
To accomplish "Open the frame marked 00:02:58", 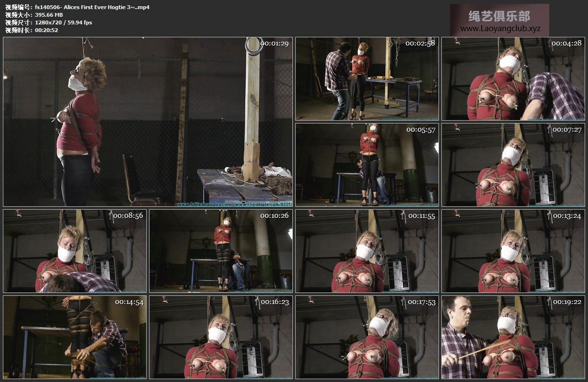I will point(367,79).
